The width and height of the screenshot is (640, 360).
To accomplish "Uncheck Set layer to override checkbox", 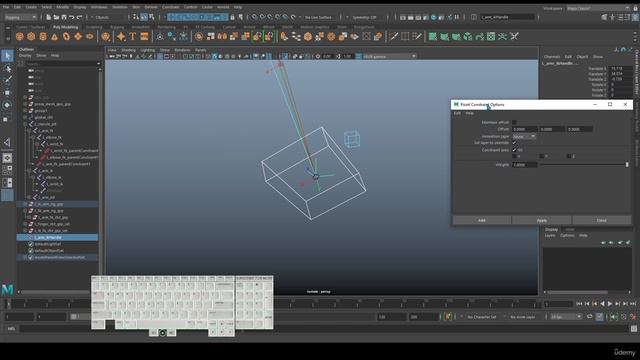I will tap(514, 143).
